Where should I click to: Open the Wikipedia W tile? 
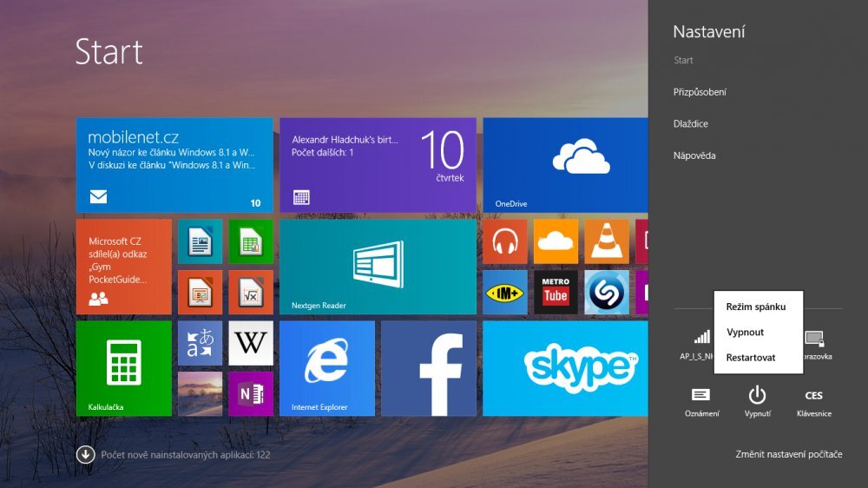[251, 344]
